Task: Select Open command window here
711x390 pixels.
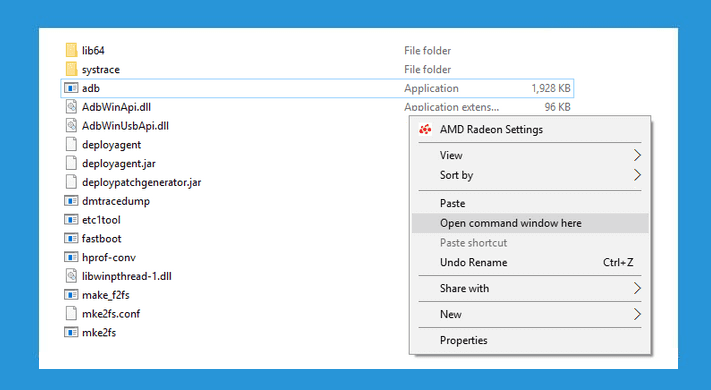Action: [530, 223]
